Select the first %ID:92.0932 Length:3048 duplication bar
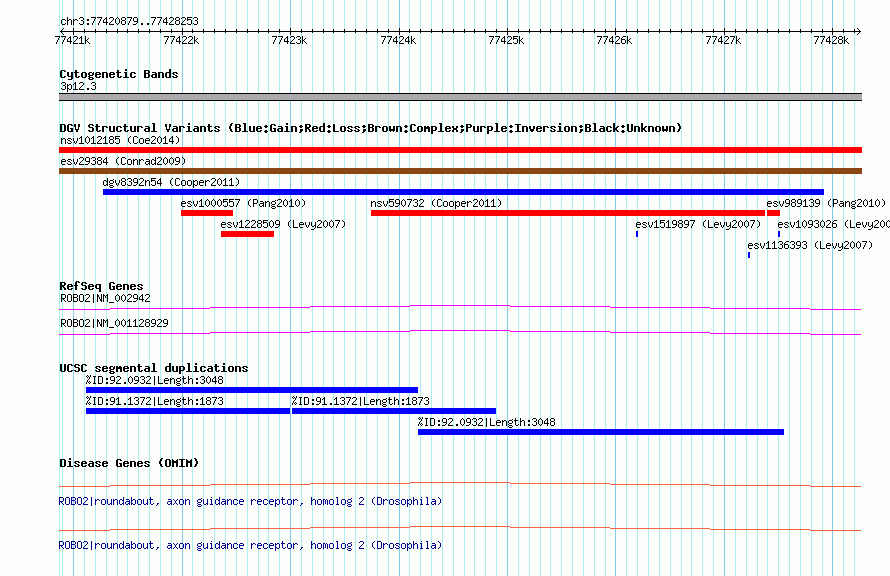Screen dimensions: 890x576 (252, 390)
